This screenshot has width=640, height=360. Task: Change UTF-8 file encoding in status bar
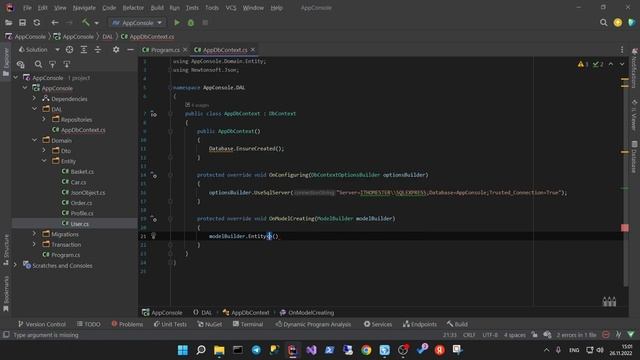point(490,335)
